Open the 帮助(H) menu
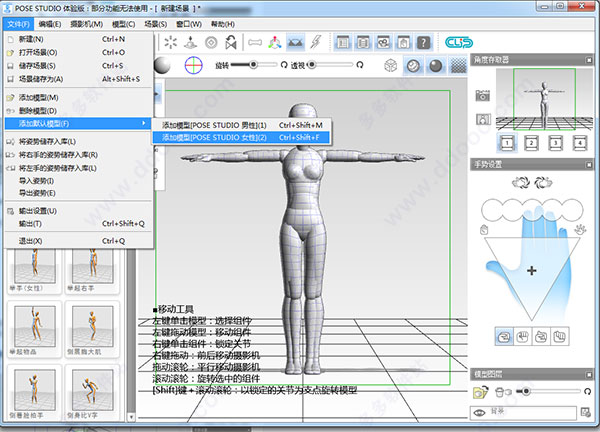 223,24
